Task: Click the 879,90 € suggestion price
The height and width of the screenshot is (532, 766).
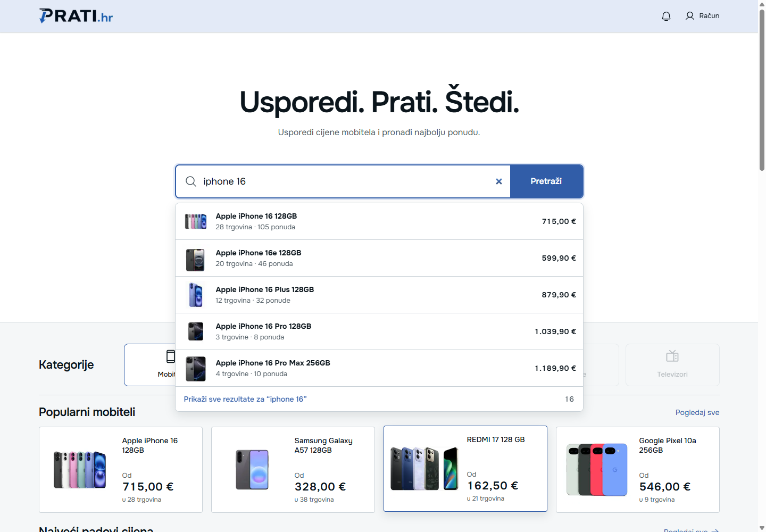Action: click(559, 295)
